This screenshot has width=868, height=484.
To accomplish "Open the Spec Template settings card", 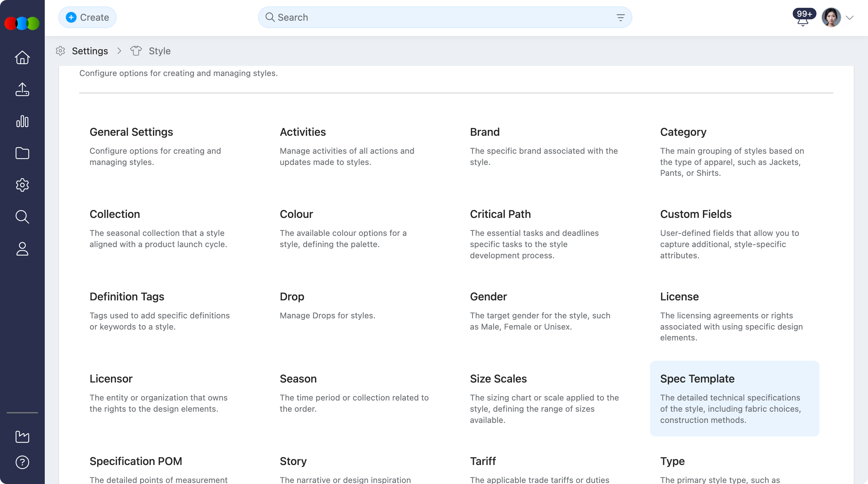I will (734, 399).
